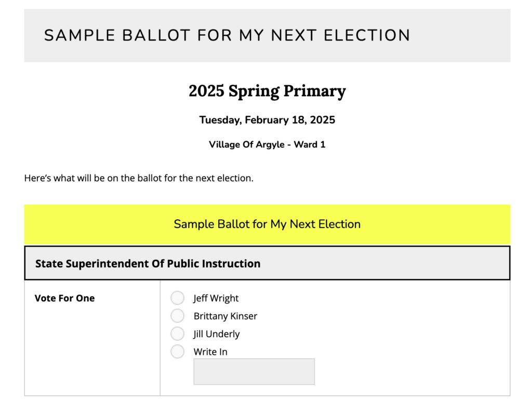This screenshot has width=532, height=415.
Task: Click the Tuesday, February 18, 2025 date
Action: 267,120
